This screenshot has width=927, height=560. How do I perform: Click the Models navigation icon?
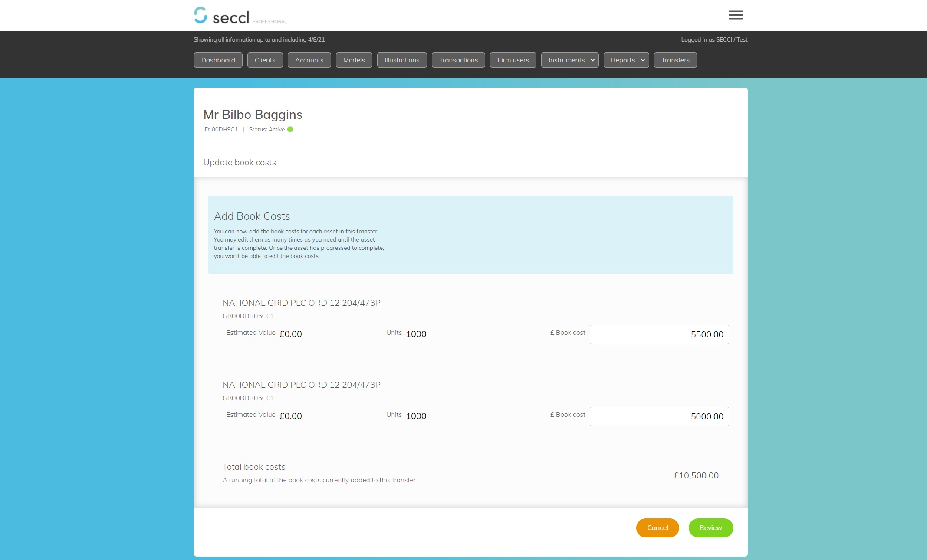tap(354, 59)
